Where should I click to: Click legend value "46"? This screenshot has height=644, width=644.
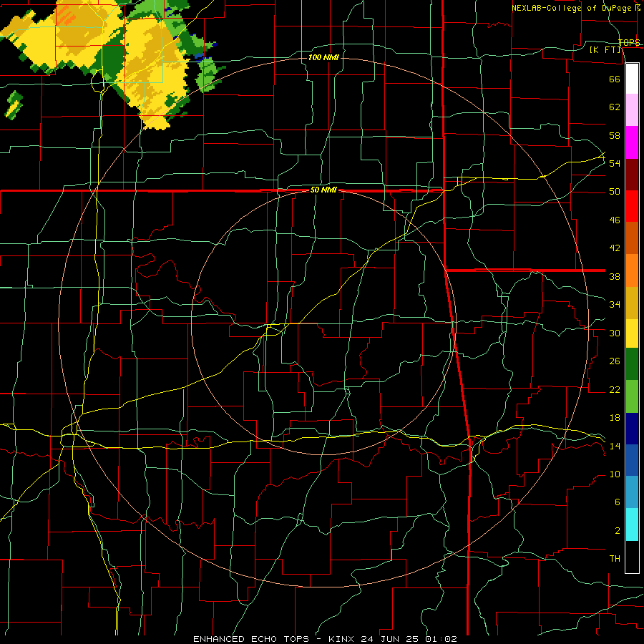[x=615, y=220]
